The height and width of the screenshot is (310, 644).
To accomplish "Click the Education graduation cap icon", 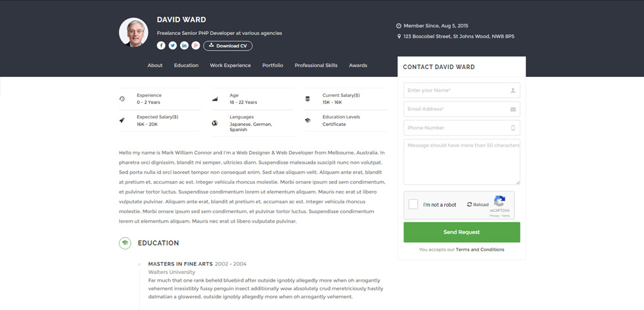I will point(125,243).
